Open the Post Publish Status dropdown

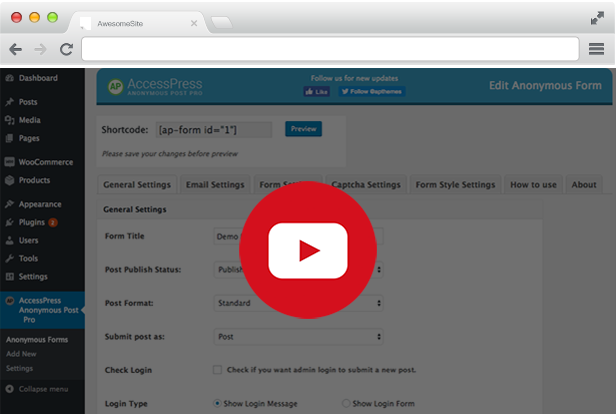(298, 270)
